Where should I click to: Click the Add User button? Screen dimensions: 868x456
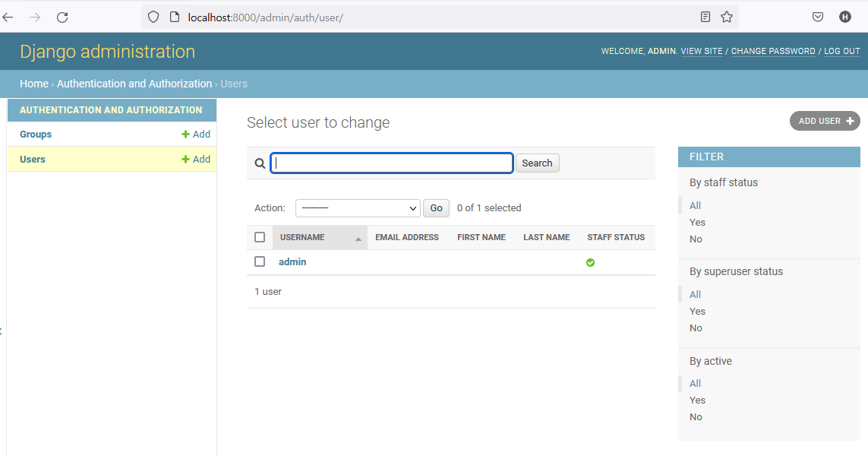pos(825,121)
